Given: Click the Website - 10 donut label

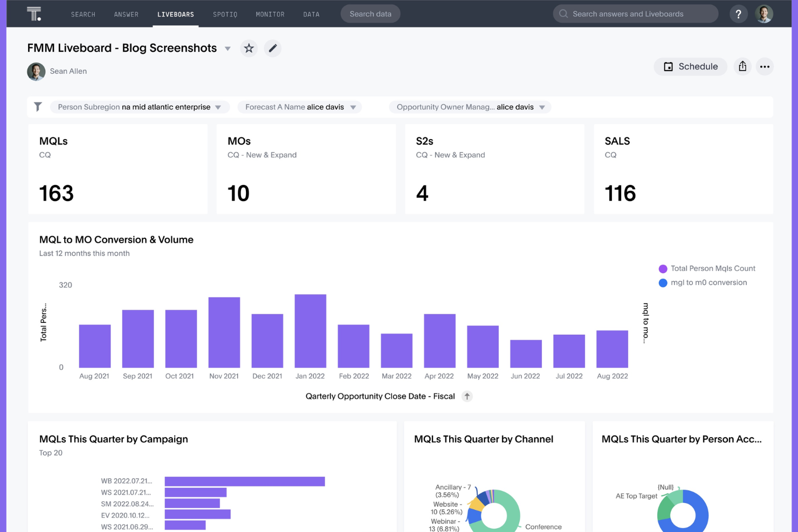Looking at the screenshot, I should (x=447, y=508).
